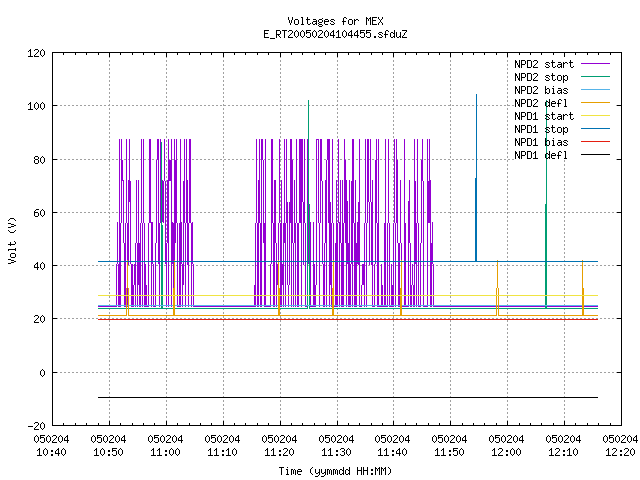Click the x-axis tick label 11:50

[449, 452]
